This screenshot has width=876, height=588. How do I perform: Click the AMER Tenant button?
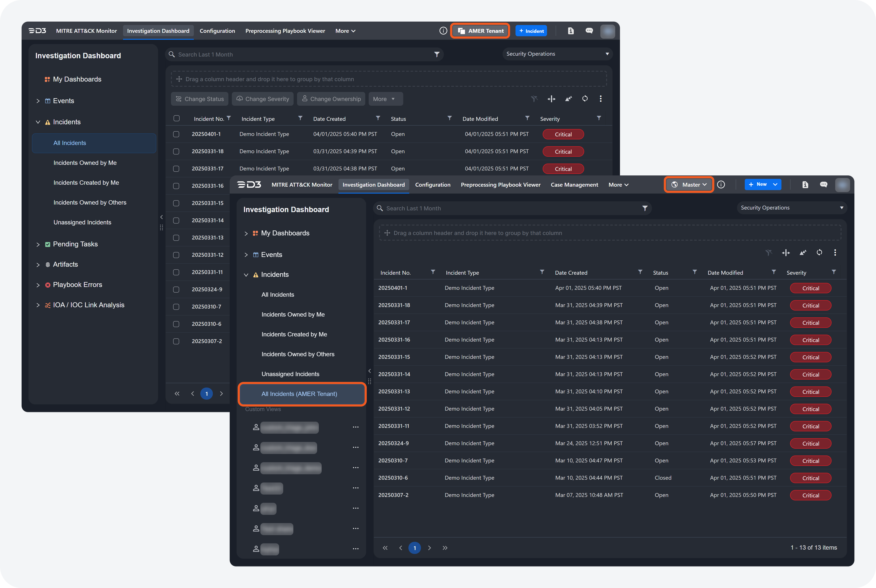click(x=480, y=31)
